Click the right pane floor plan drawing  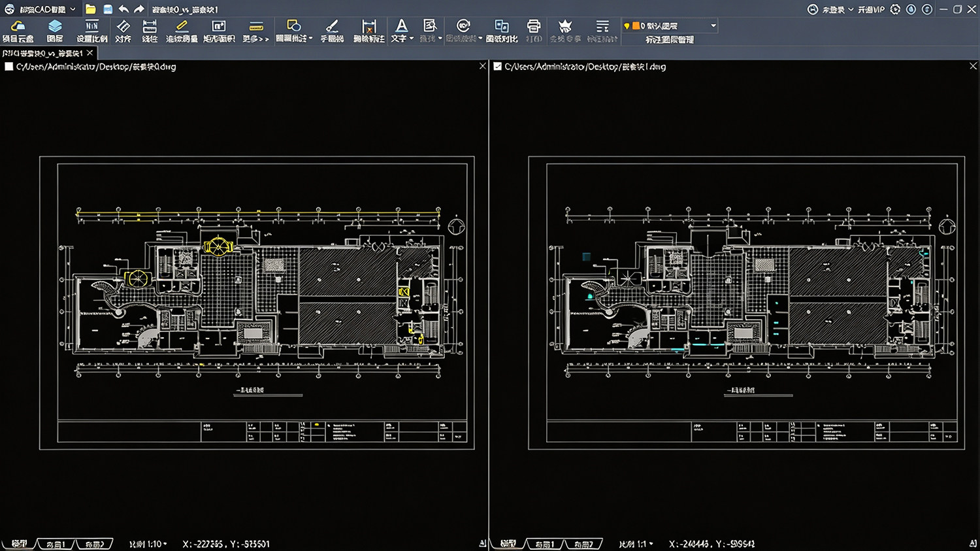pyautogui.click(x=747, y=303)
